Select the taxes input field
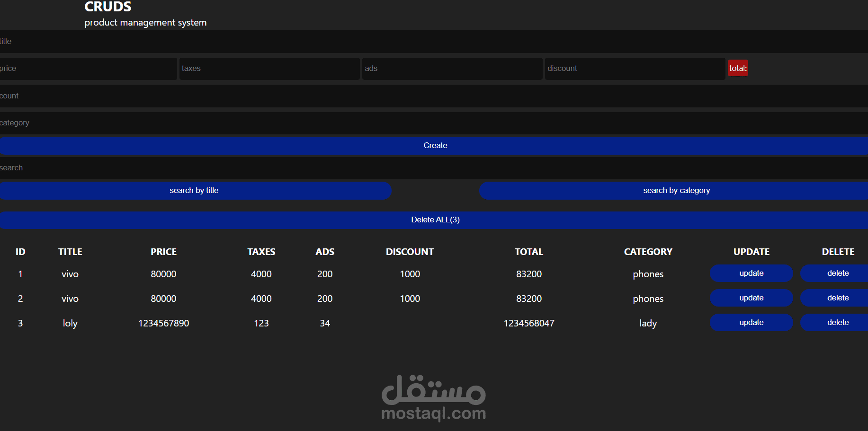 269,69
